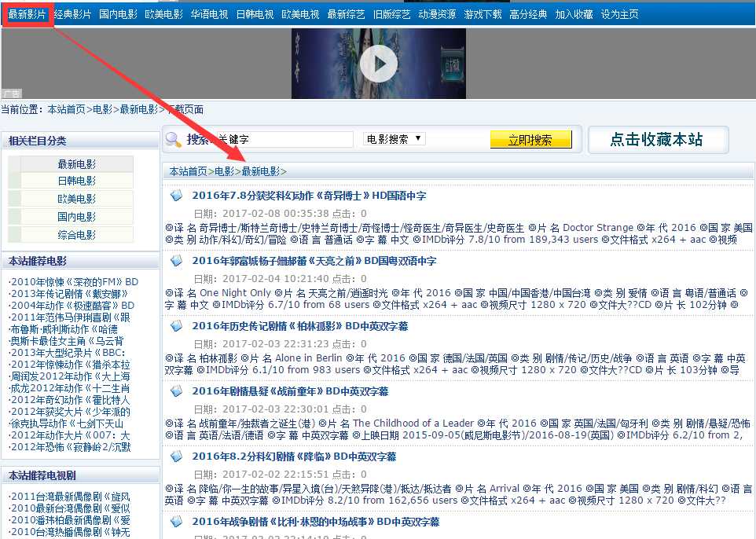Open 《奇异博士》HD国语中字 movie title

click(x=309, y=196)
